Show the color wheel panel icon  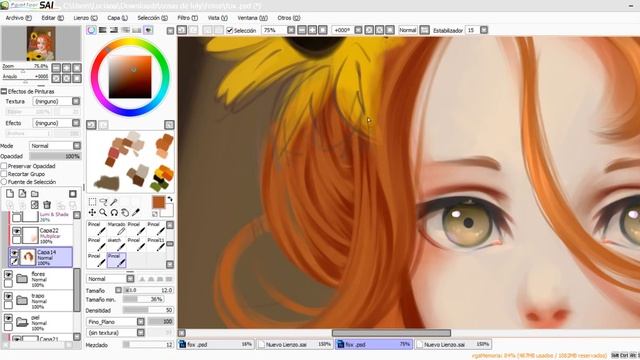pyautogui.click(x=91, y=30)
